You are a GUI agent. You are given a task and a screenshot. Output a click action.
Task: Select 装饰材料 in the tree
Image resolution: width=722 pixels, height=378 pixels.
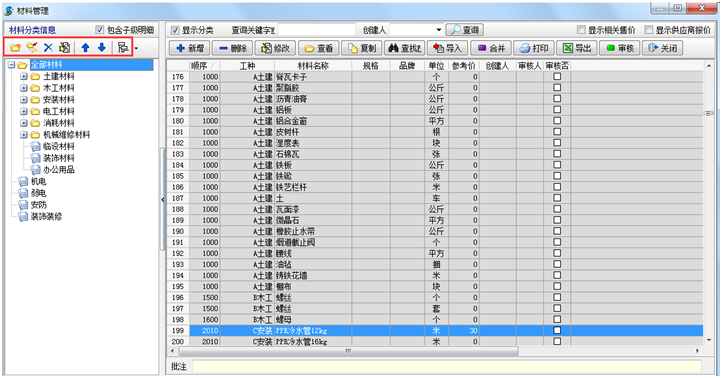[x=58, y=158]
